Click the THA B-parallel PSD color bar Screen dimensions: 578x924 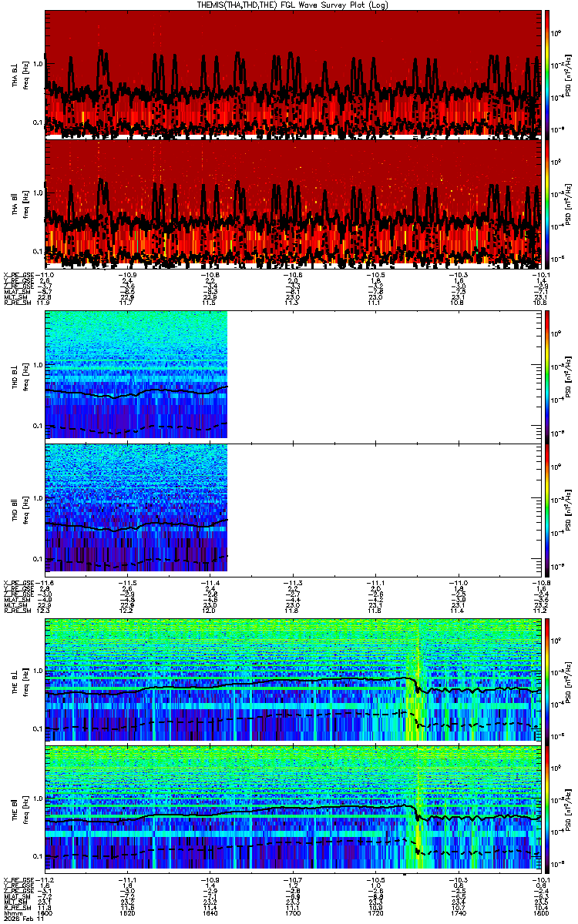(548, 203)
